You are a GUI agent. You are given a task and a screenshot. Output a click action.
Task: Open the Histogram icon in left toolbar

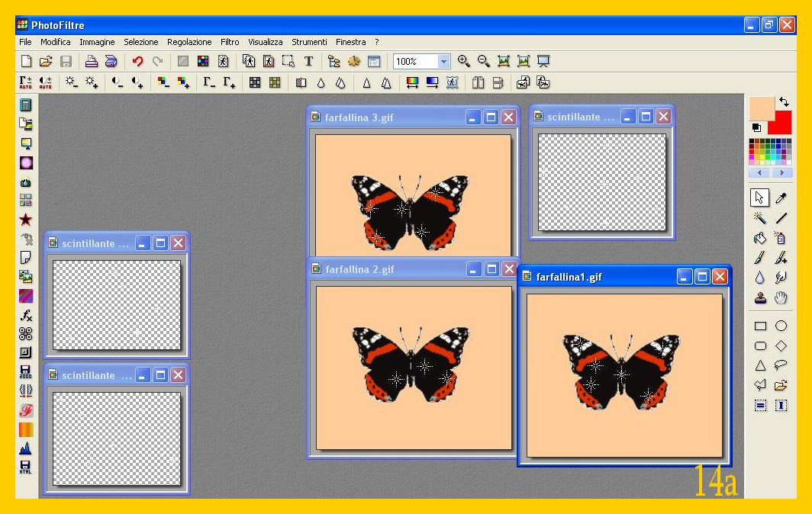[26, 448]
